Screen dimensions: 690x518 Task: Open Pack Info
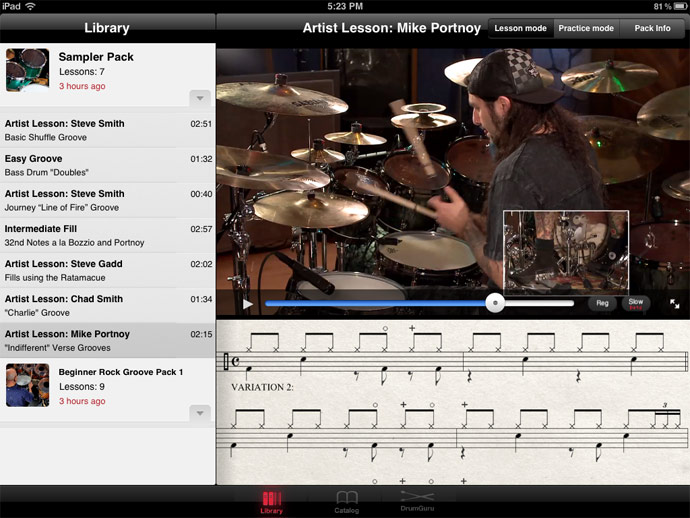(x=652, y=28)
